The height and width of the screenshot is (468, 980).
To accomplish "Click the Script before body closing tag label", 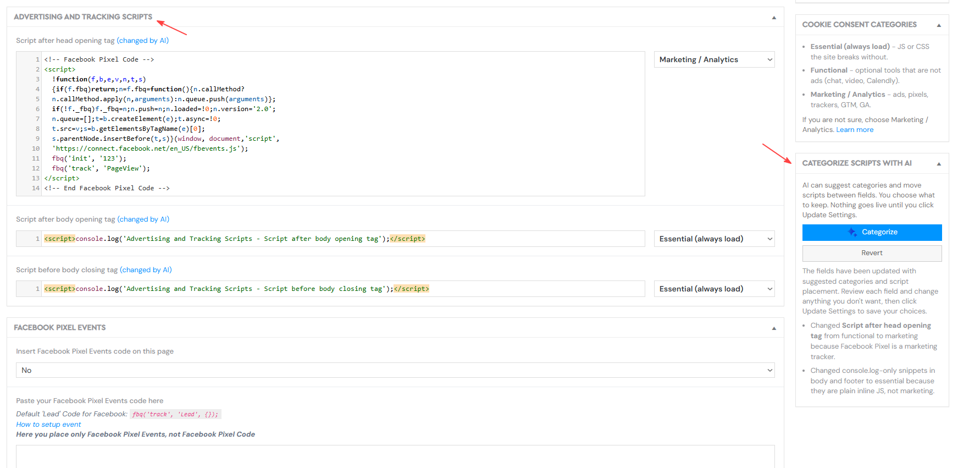I will 67,270.
